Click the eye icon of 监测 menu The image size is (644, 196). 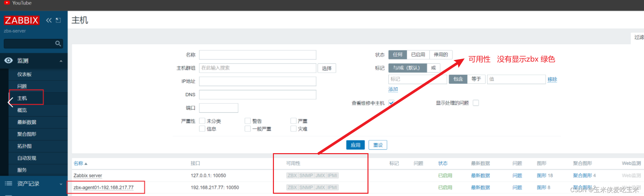coord(8,60)
